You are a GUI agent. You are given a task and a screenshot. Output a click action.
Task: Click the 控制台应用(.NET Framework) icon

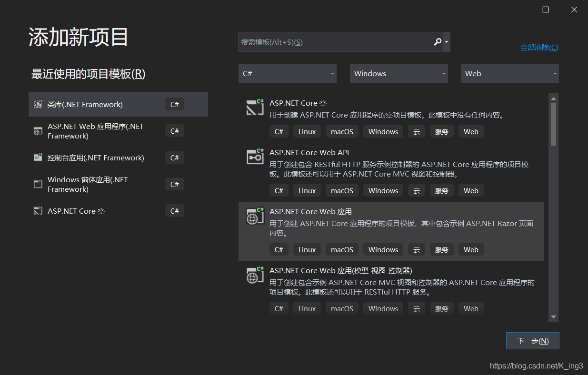(38, 158)
